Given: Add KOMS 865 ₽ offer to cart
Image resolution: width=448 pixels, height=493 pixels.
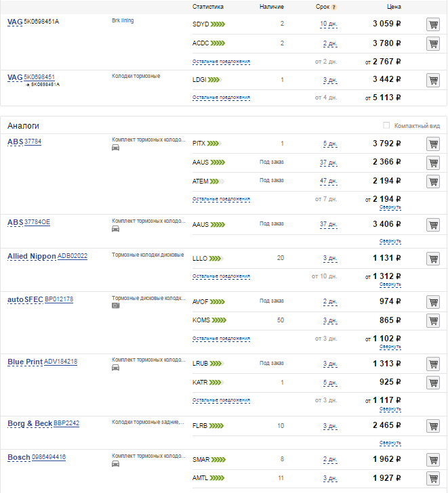Looking at the screenshot, I should point(433,321).
